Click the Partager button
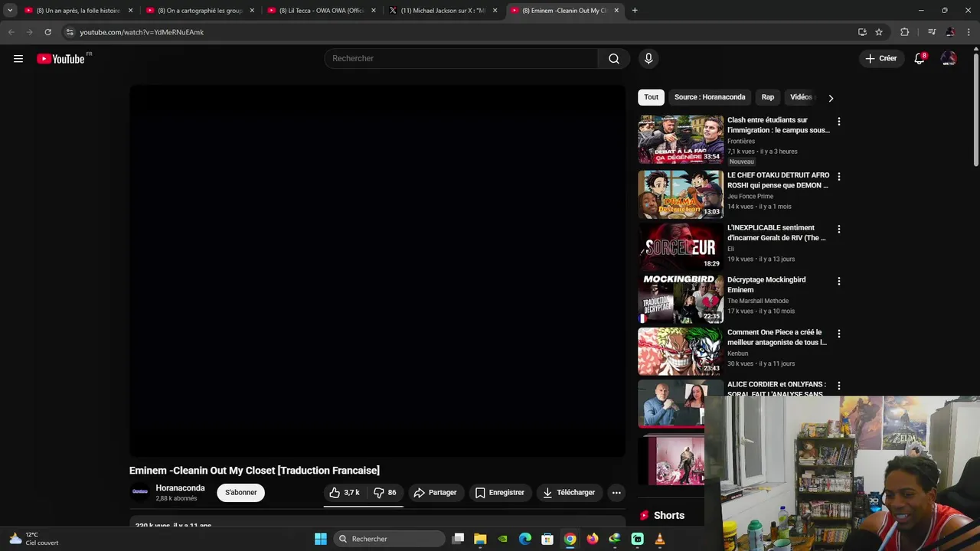Screen dimensions: 980x551 (x=435, y=493)
